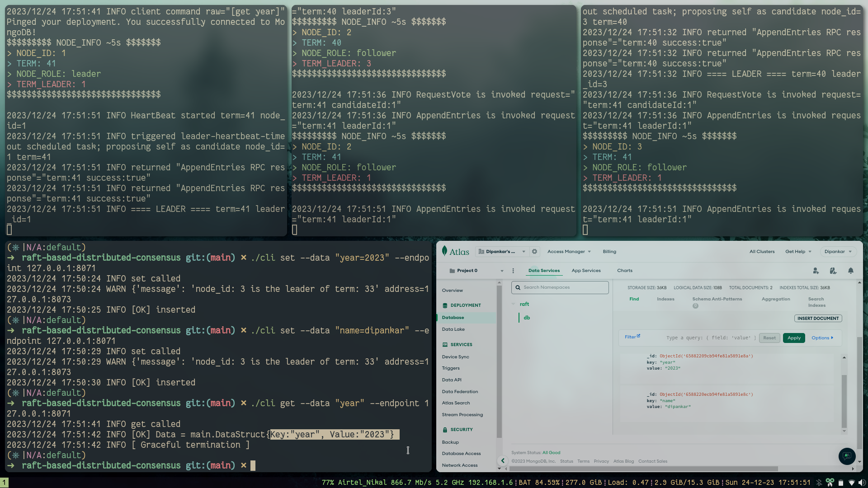Toggle the DEPLOYMENT section expander

point(466,305)
